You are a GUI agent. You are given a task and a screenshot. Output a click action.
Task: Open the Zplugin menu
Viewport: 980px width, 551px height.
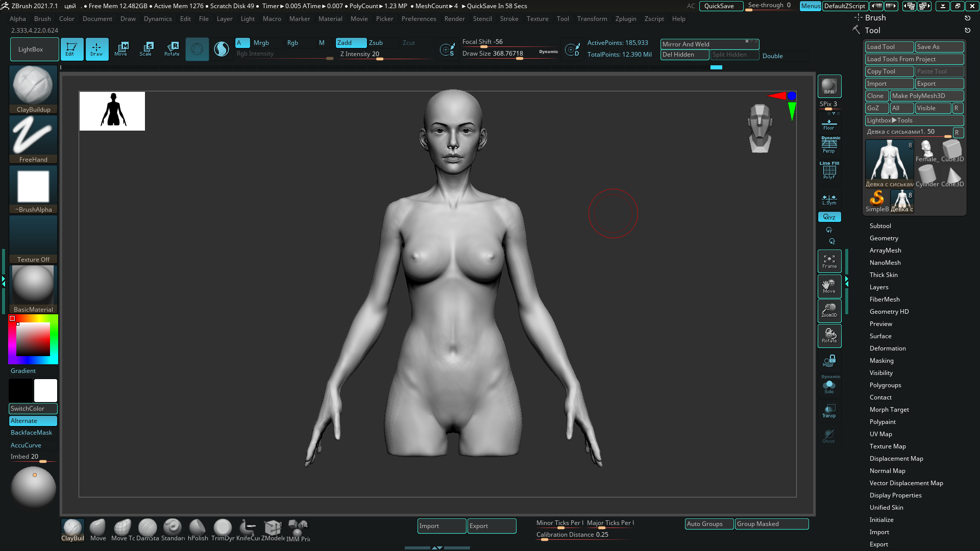[626, 19]
